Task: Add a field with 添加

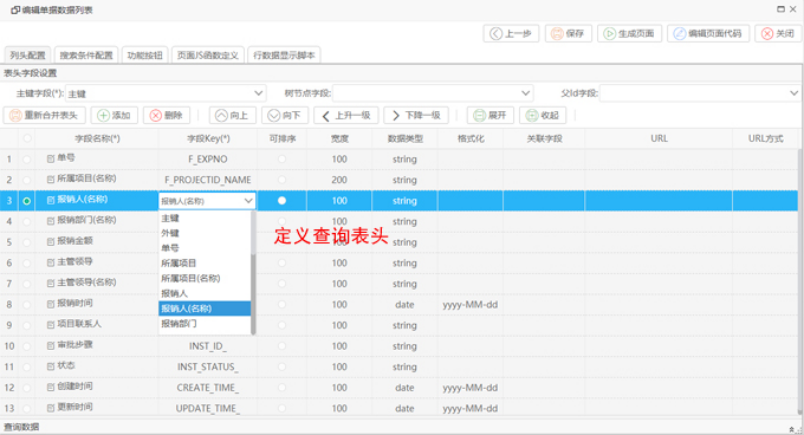Action: pos(114,115)
